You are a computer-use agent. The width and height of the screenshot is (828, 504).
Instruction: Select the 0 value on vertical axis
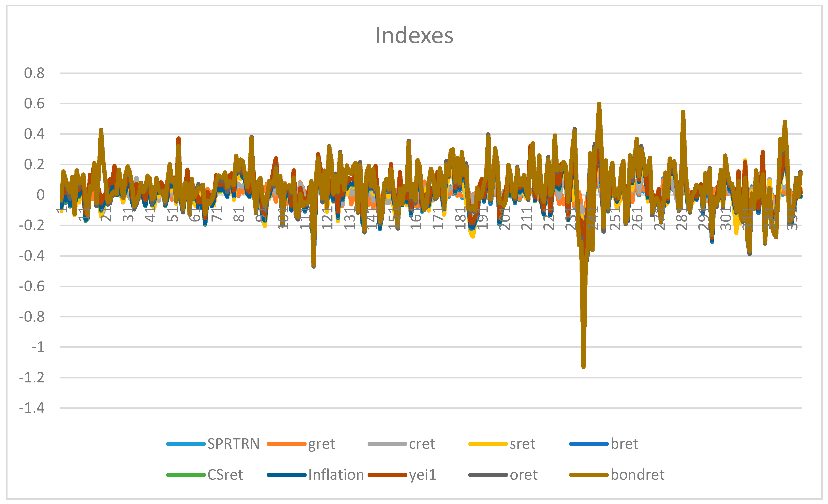40,195
